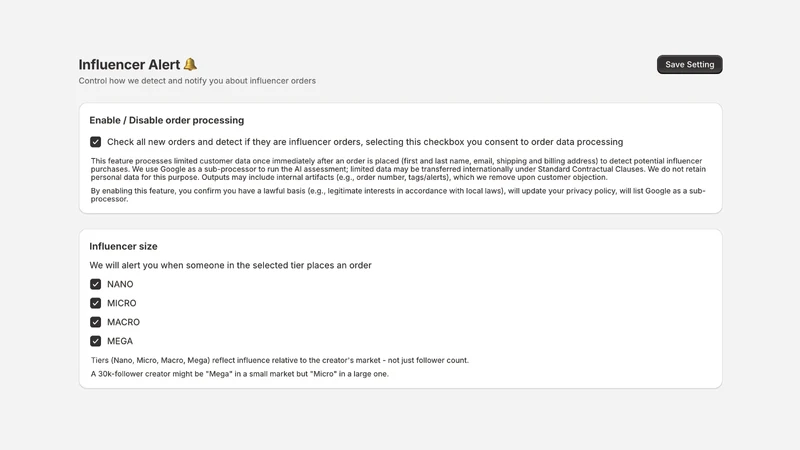The width and height of the screenshot is (800, 450).
Task: Click the MEGA label text
Action: coord(120,341)
